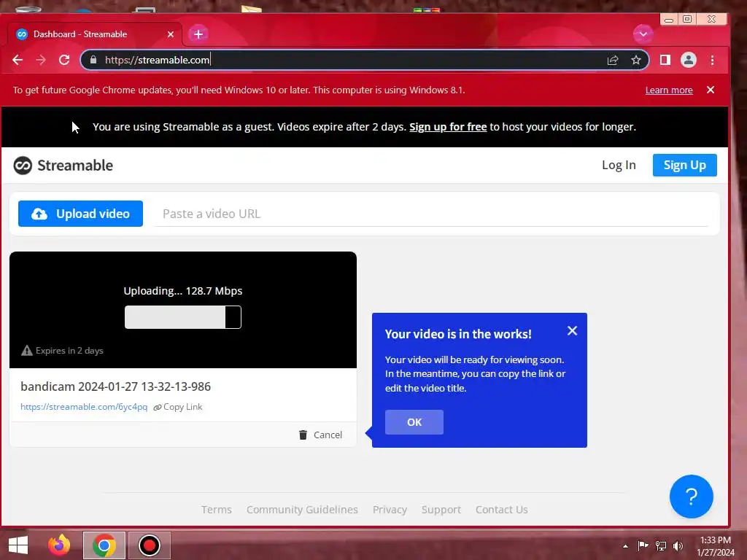
Task: Click the Upload video button
Action: pyautogui.click(x=80, y=214)
